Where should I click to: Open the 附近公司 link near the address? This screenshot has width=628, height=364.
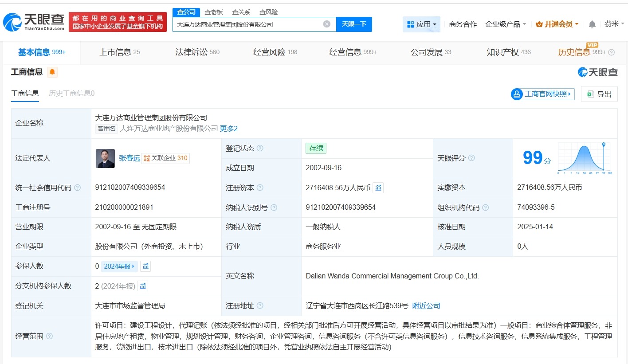[x=426, y=305]
